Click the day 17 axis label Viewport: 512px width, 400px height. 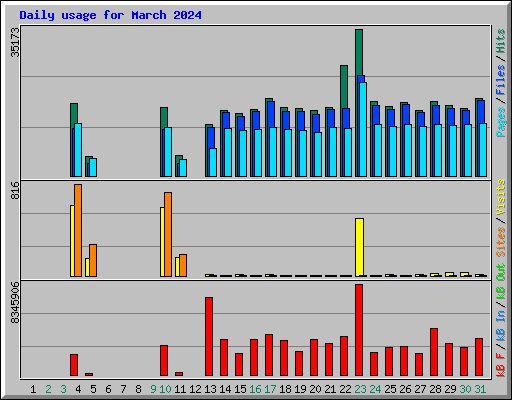tap(270, 389)
